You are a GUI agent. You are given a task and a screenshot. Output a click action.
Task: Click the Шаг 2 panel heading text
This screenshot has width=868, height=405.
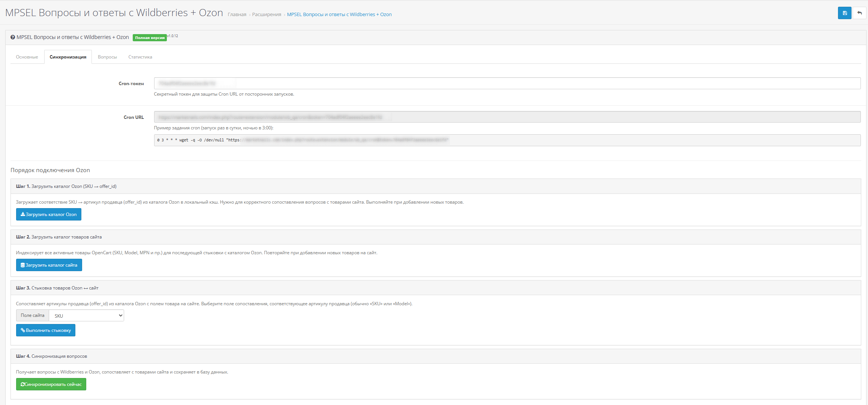[59, 237]
